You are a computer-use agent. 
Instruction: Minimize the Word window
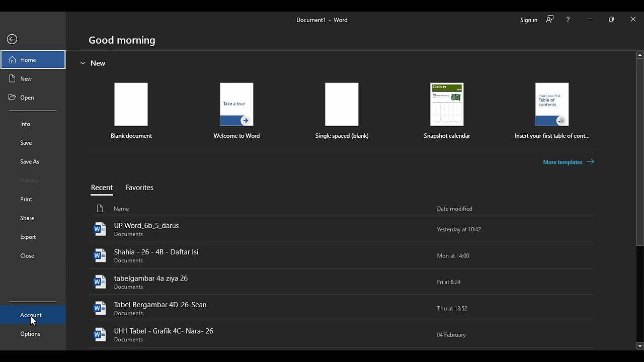click(x=590, y=20)
